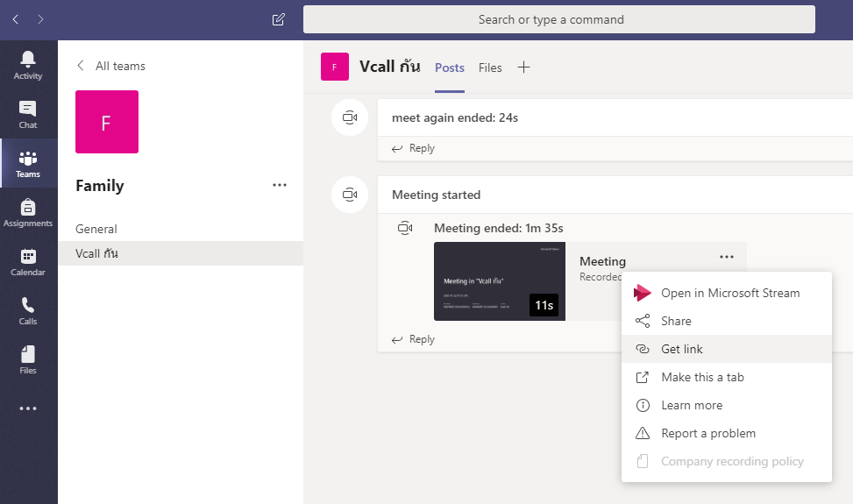The height and width of the screenshot is (504, 853).
Task: Click the 'Meeting started' message text
Action: click(x=437, y=195)
